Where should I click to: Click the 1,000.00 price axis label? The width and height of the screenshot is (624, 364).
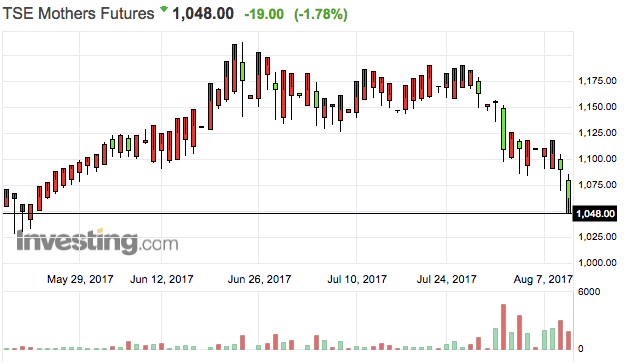[597, 263]
